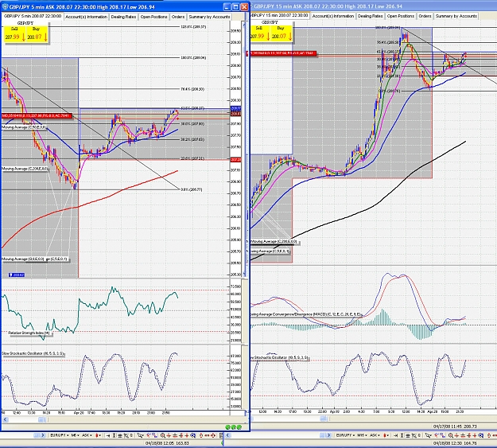Open Summary by Accounts tab in left window
This screenshot has width=497, height=448.
point(209,17)
